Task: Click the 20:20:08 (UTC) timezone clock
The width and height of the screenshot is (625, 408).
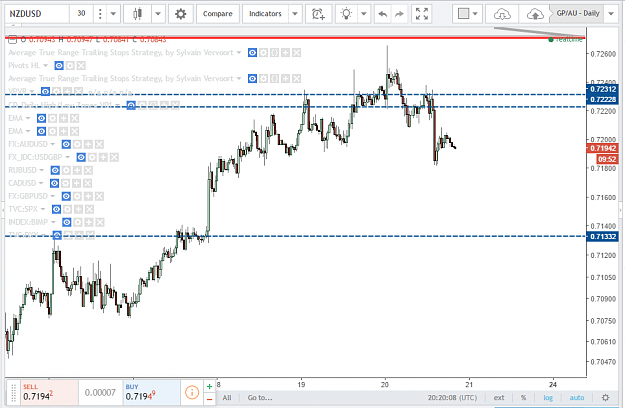Action: click(452, 398)
